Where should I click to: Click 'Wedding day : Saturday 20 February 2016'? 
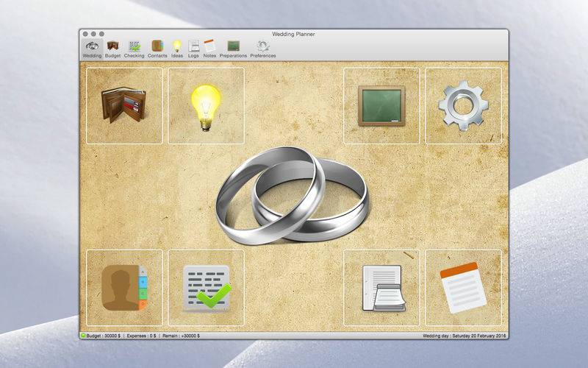coord(465,336)
